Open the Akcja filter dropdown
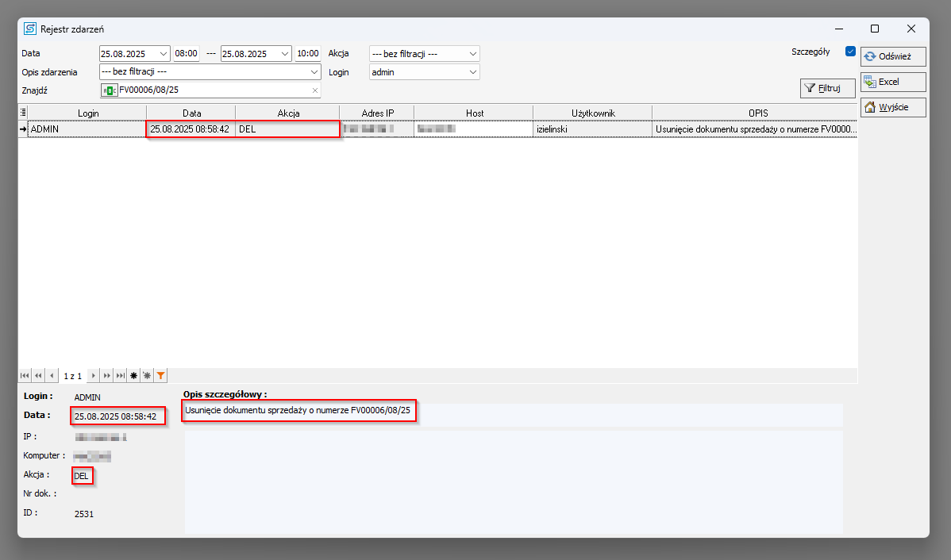This screenshot has height=560, width=951. click(473, 54)
